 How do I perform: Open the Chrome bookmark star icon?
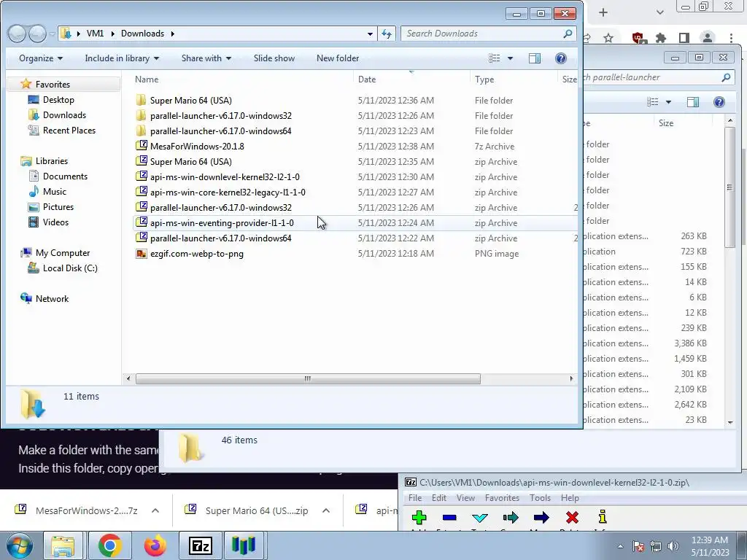click(608, 38)
